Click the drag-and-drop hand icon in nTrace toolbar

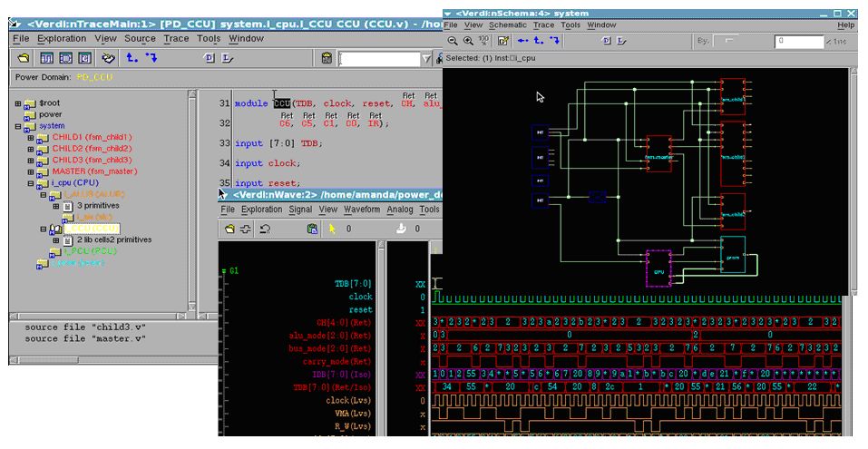pyautogui.click(x=109, y=57)
